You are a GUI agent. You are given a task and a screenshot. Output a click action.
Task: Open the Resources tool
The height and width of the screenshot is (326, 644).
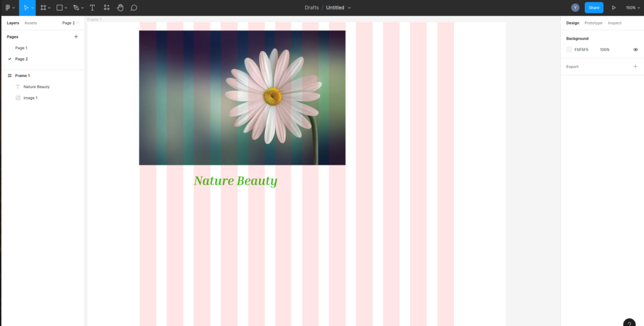click(106, 8)
